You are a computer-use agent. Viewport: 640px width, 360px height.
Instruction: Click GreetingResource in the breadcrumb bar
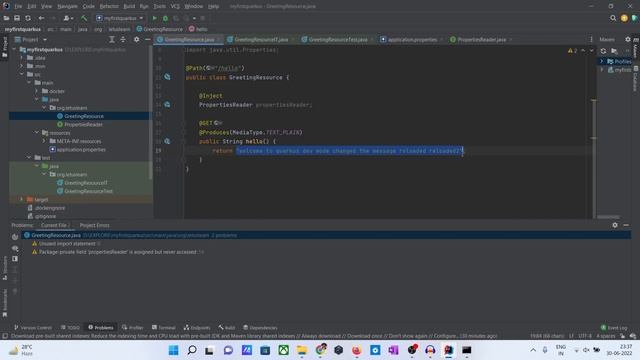coord(160,29)
